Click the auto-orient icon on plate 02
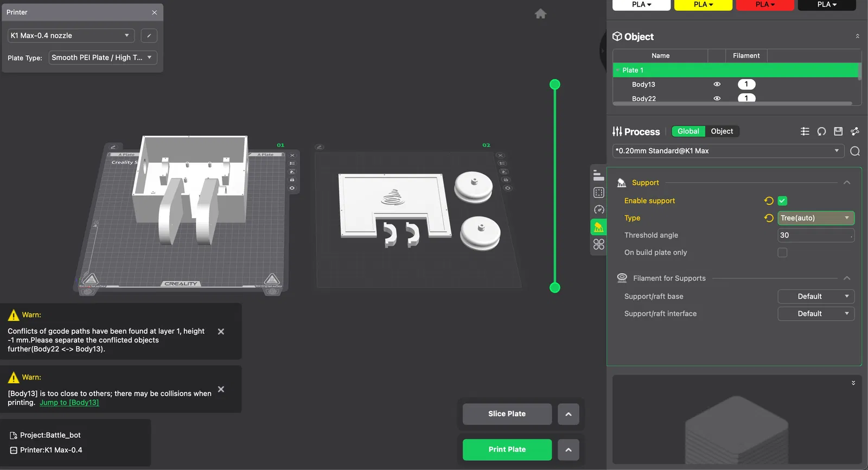868x470 pixels. (x=504, y=172)
